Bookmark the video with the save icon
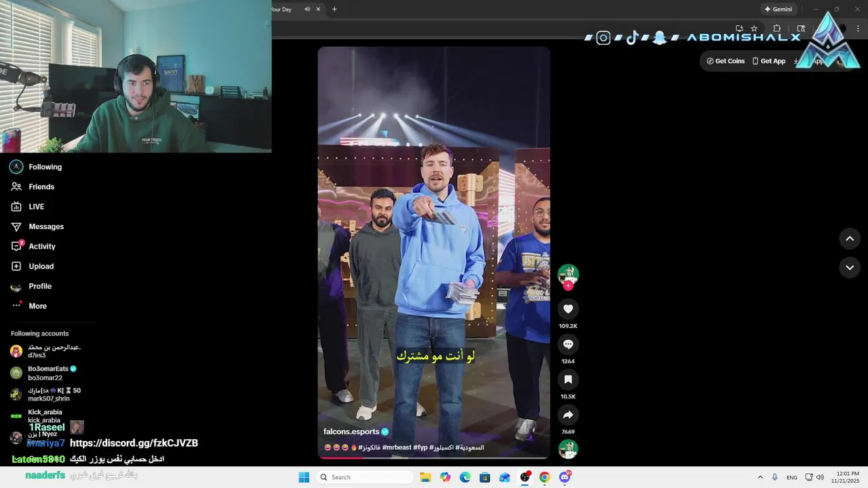Viewport: 868px width, 488px height. 568,380
